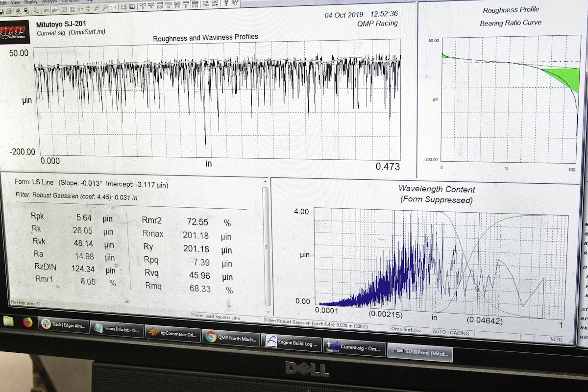Viewport: 588px width, 392px height.
Task: Open the SJ200Panel taskbar window
Action: (419, 352)
